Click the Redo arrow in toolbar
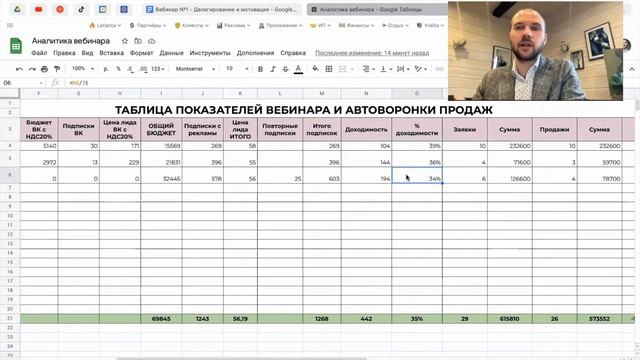640x360 pixels. pyautogui.click(x=32, y=69)
